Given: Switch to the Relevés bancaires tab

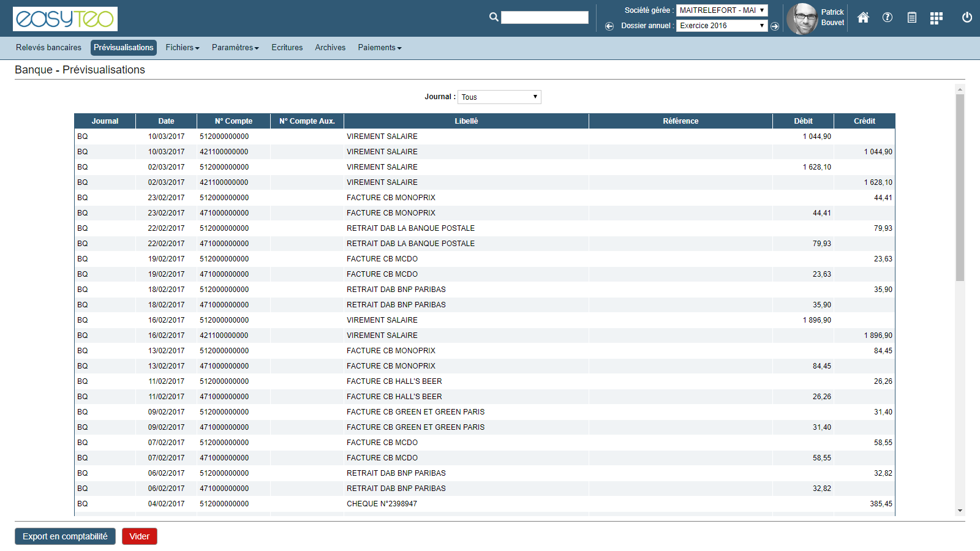Looking at the screenshot, I should 48,48.
